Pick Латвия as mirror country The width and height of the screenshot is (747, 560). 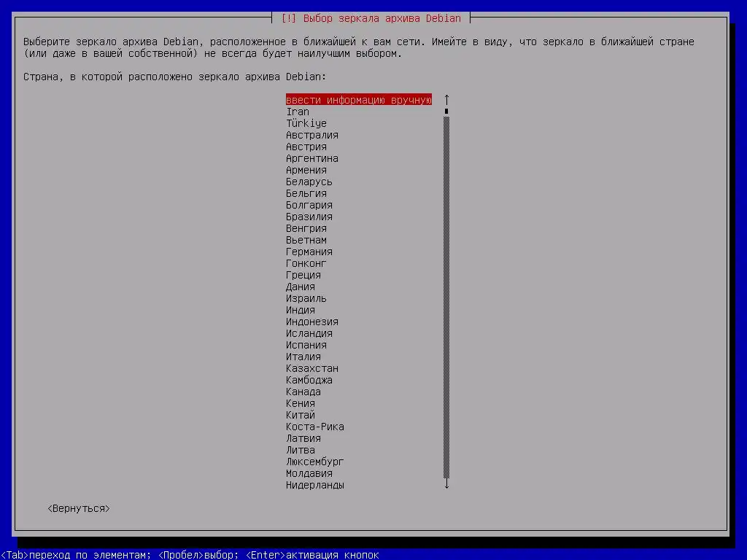(303, 438)
